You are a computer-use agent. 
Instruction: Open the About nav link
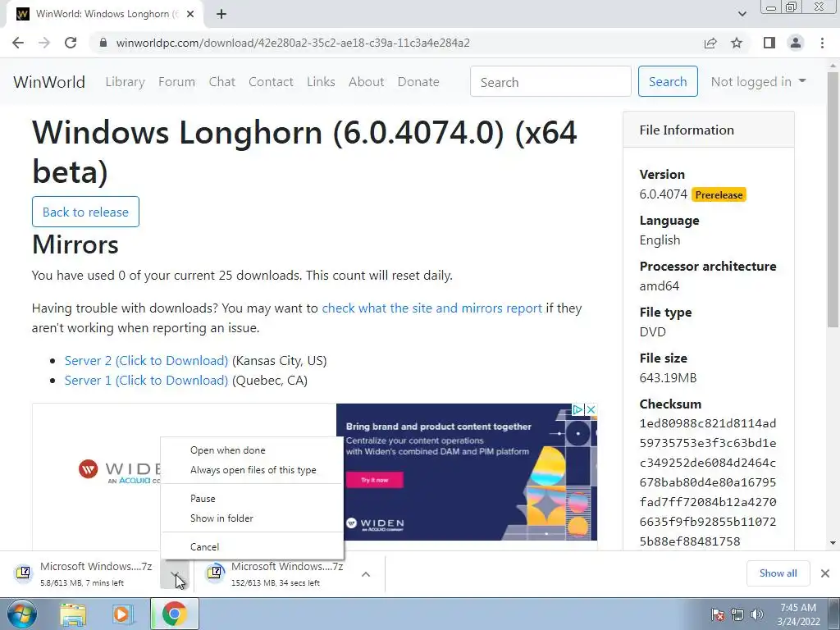coord(367,82)
